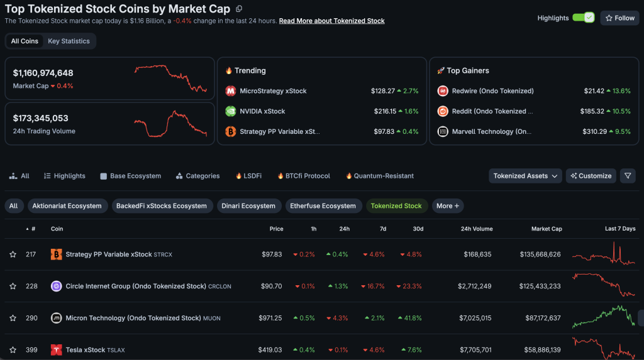Select the All filter with bar-chart icon

click(19, 176)
